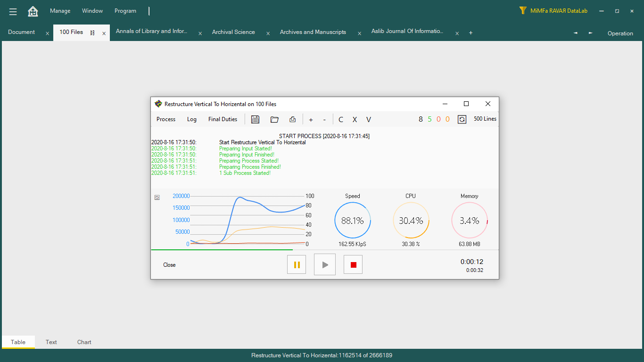Click the link icon on 100 Files tab
The height and width of the screenshot is (362, 644).
(x=92, y=33)
